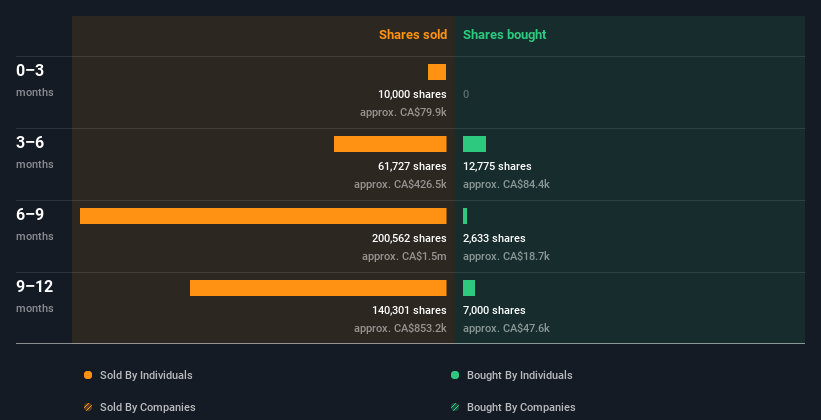Click the striped Sold By Companies legend icon
The height and width of the screenshot is (420, 821).
point(88,407)
